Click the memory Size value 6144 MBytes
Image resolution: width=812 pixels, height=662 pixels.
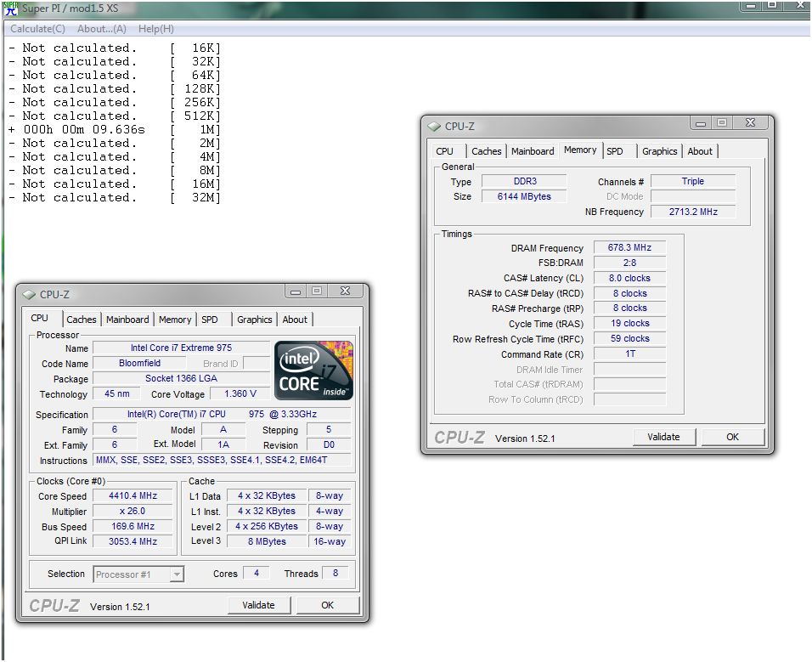pyautogui.click(x=525, y=196)
